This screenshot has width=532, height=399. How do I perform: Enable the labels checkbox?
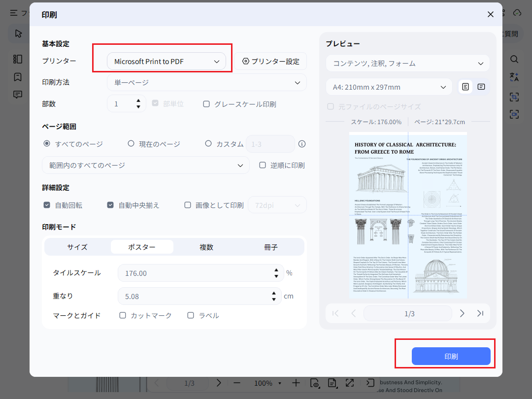(x=191, y=315)
